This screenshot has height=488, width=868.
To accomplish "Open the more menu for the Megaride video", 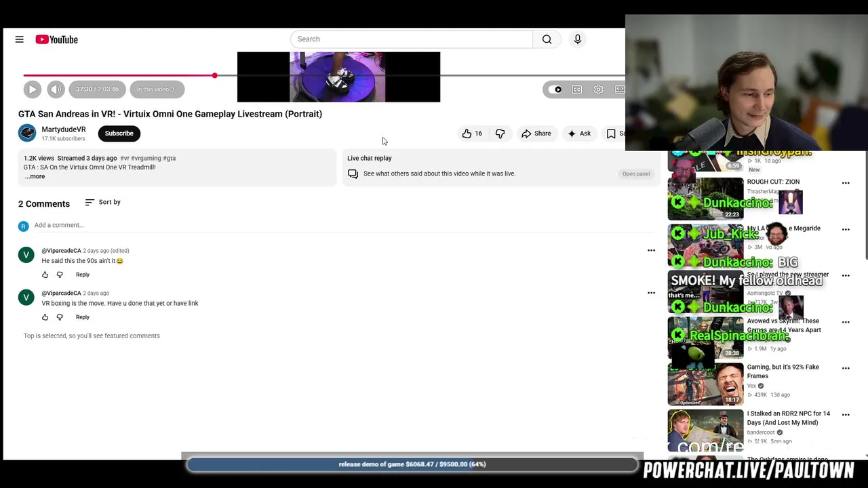I will pos(846,229).
